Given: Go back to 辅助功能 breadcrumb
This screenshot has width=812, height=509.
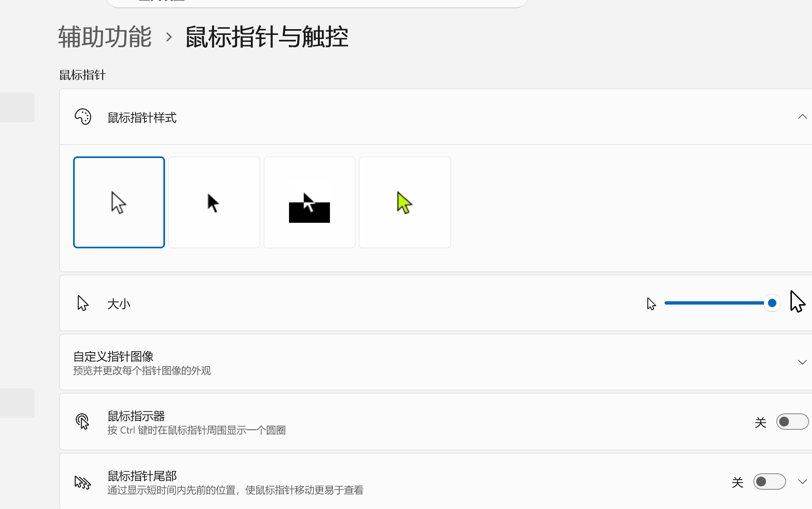Looking at the screenshot, I should point(105,37).
